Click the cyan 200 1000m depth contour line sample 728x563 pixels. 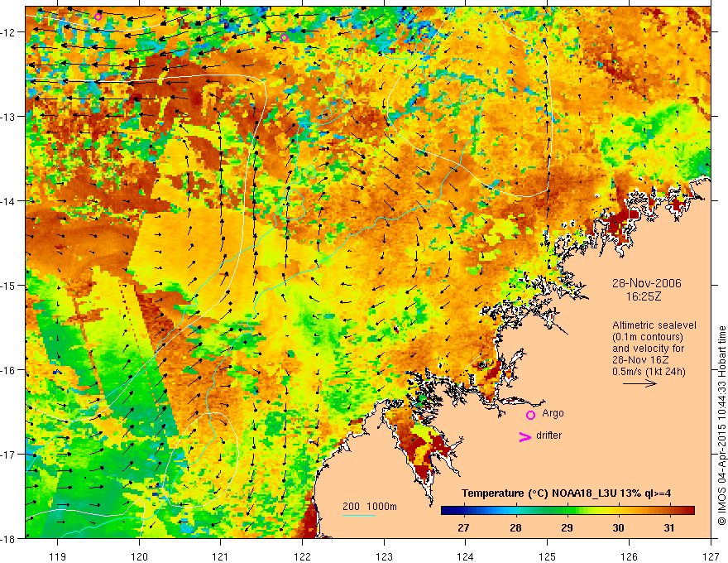359,515
